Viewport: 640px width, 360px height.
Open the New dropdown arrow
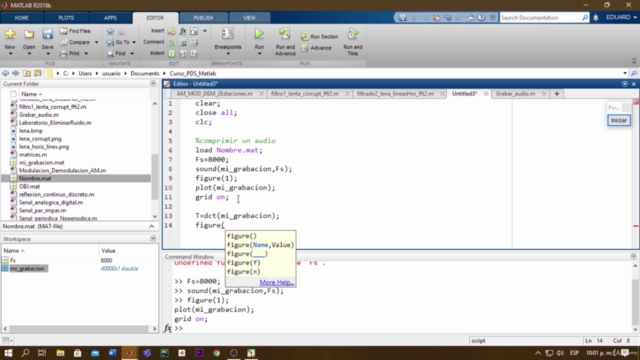click(x=10, y=53)
